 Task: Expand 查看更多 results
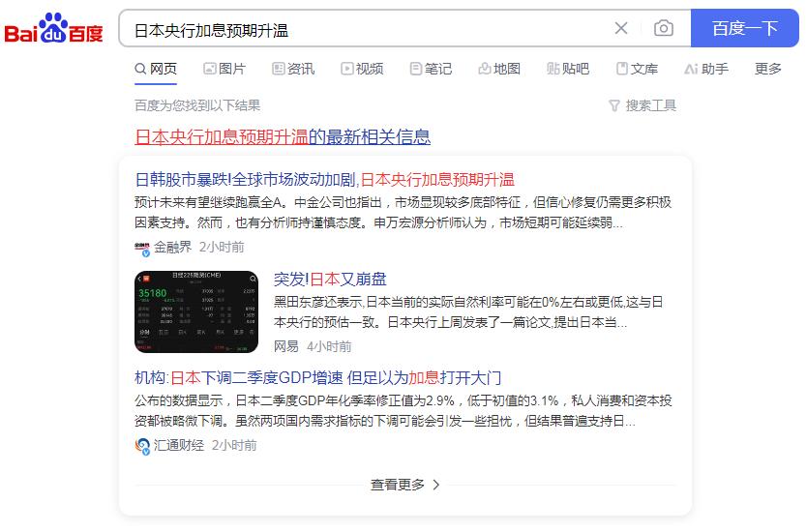click(404, 485)
